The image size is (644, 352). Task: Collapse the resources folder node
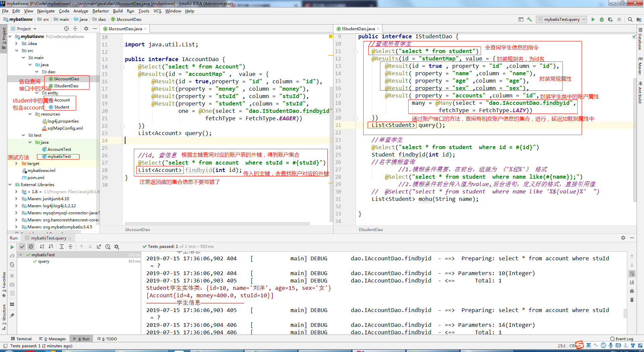pos(30,114)
